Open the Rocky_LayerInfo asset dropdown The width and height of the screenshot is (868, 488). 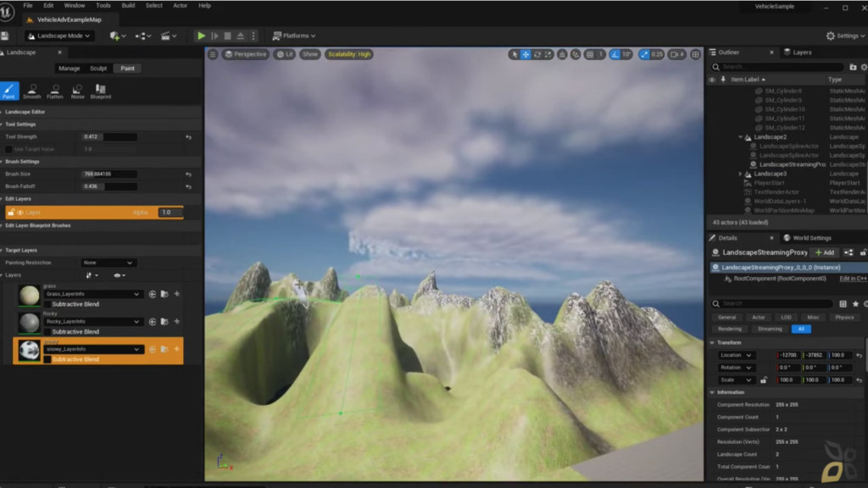pyautogui.click(x=92, y=321)
